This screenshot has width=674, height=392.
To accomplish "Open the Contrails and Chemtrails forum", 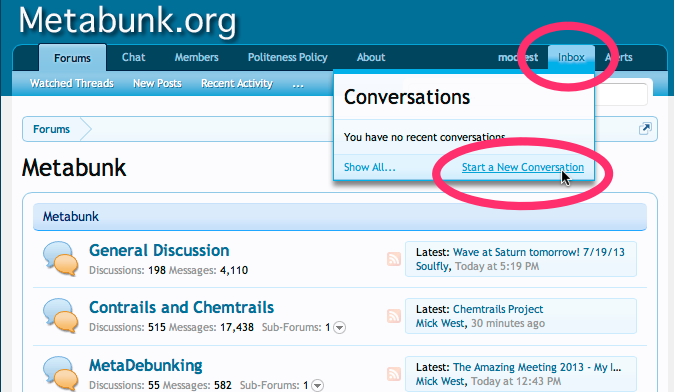I will click(181, 307).
